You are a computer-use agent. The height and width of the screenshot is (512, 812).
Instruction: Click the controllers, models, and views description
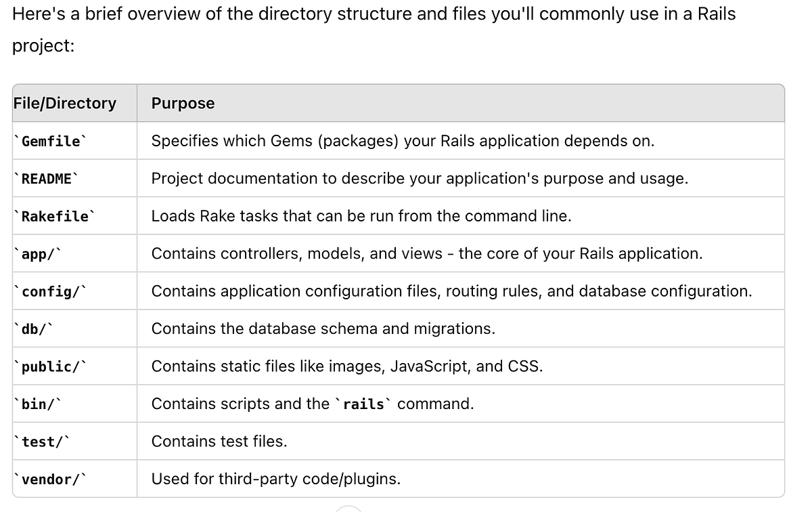point(426,254)
